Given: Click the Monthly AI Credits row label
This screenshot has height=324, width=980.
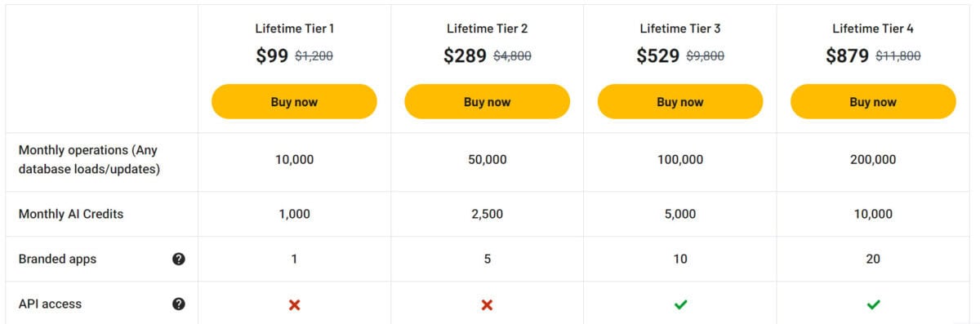Looking at the screenshot, I should click(x=71, y=214).
